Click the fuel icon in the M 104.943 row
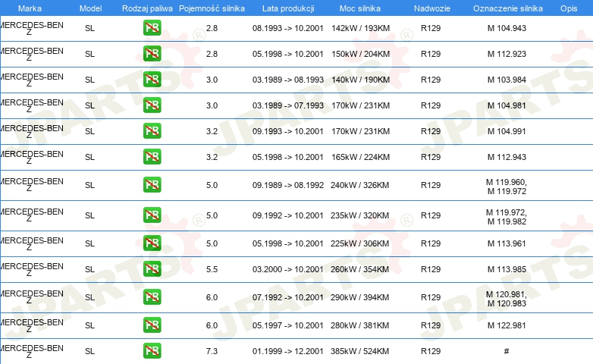Viewport: 593px width, 364px height. coord(152,28)
